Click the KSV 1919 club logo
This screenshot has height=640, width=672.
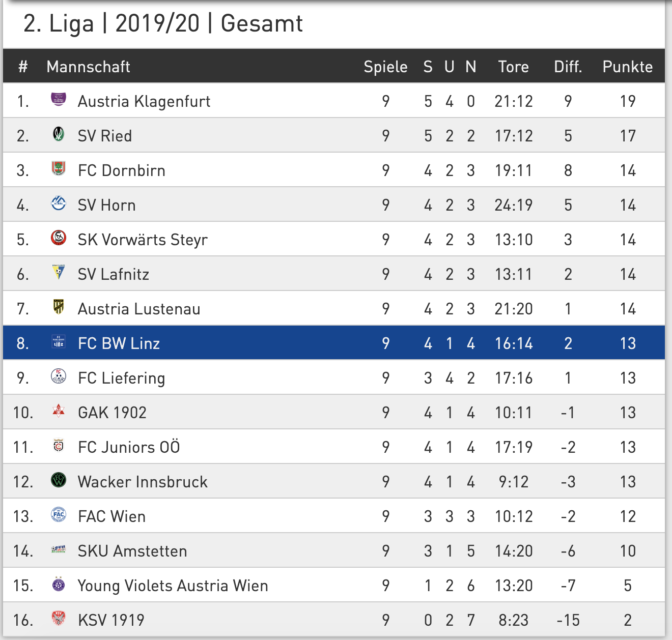[x=59, y=618]
